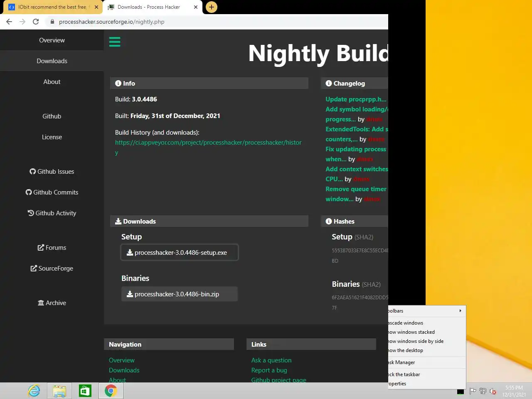Open Overview in the sidebar
The image size is (532, 399).
[52, 40]
